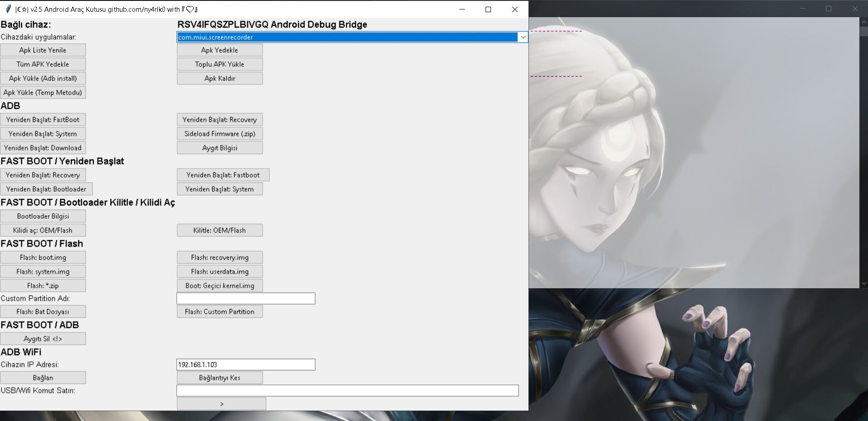The image size is (868, 421).
Task: Open Aygıt Bilgisi device info
Action: 219,148
